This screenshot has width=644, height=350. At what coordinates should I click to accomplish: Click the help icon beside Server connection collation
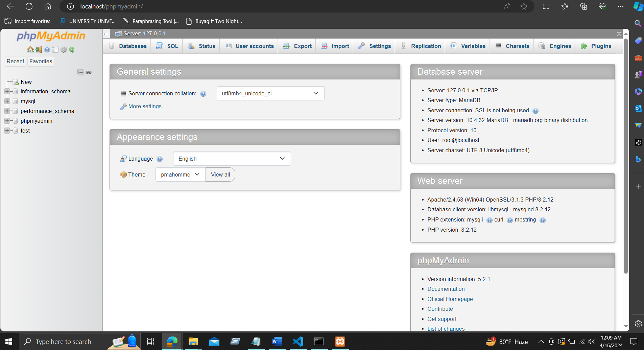(x=203, y=94)
